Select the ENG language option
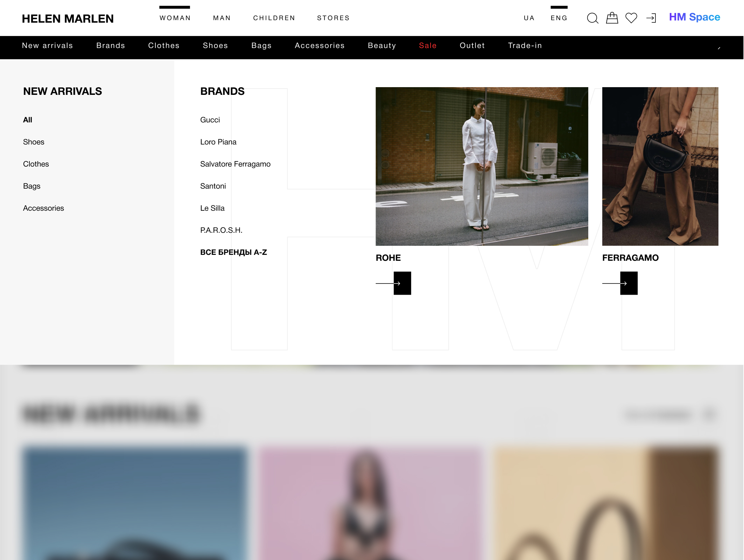 point(559,18)
